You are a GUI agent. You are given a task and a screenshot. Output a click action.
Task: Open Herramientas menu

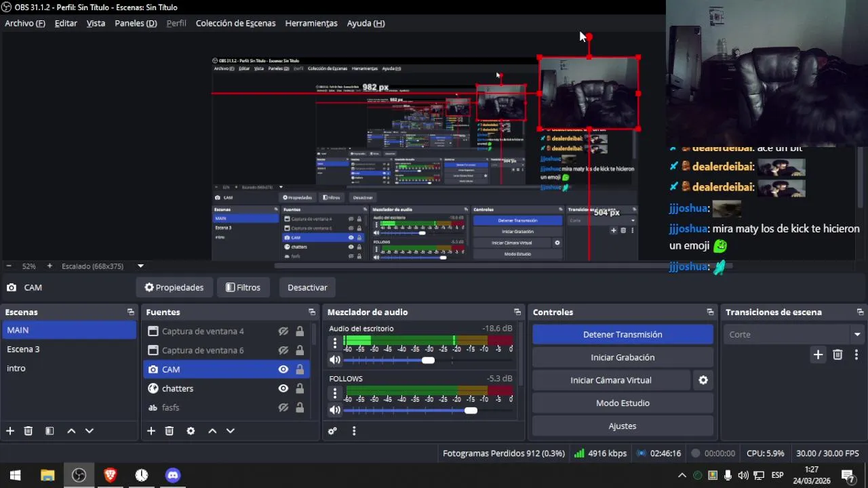pyautogui.click(x=311, y=23)
